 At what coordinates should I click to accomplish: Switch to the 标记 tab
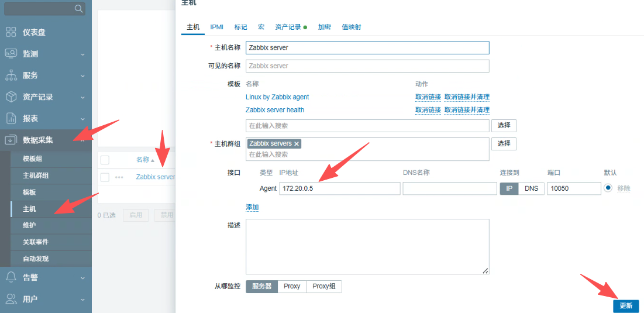point(240,27)
